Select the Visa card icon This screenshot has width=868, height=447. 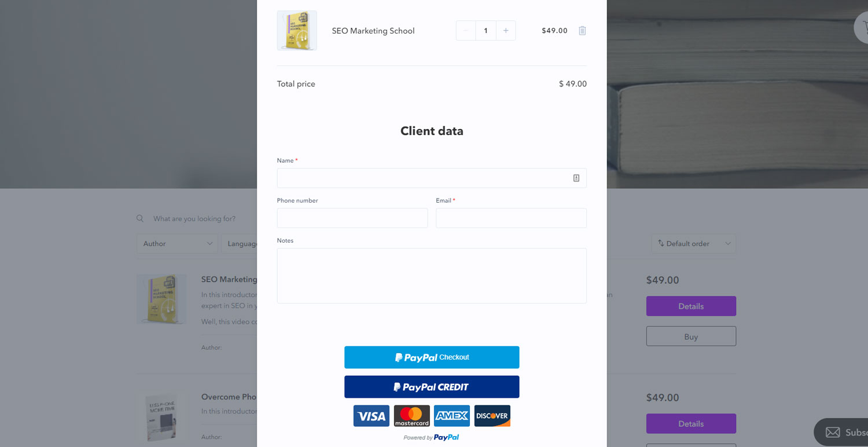372,416
